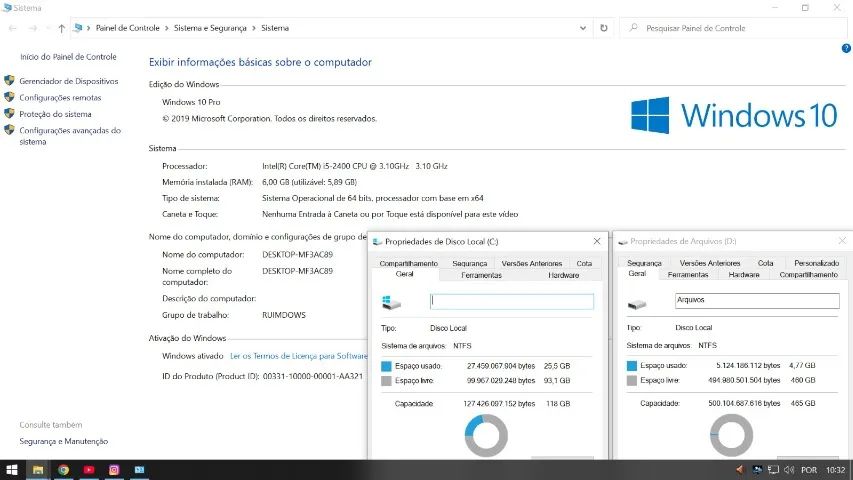This screenshot has height=480, width=853.
Task: Click the help question mark icon
Action: point(846,48)
